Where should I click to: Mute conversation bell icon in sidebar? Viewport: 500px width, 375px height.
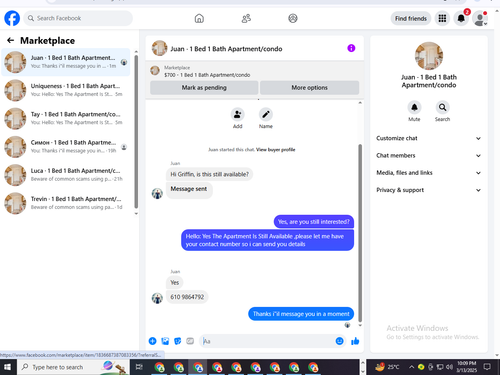(x=414, y=107)
